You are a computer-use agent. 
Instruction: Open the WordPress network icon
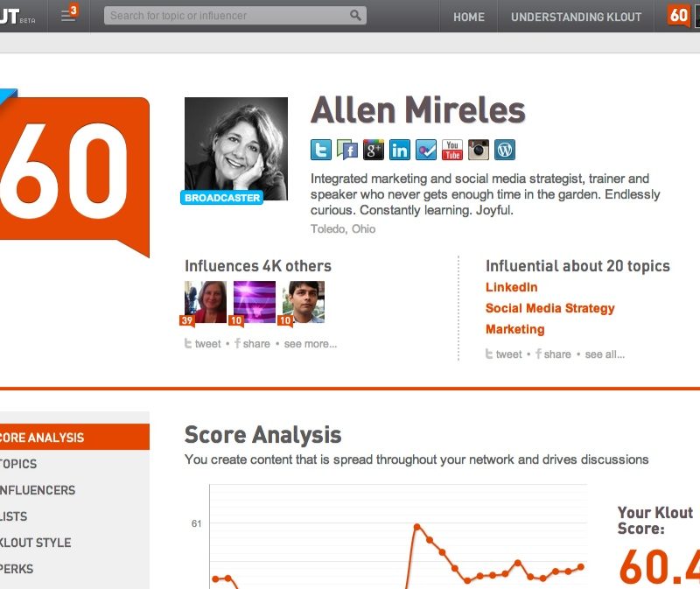(x=505, y=150)
